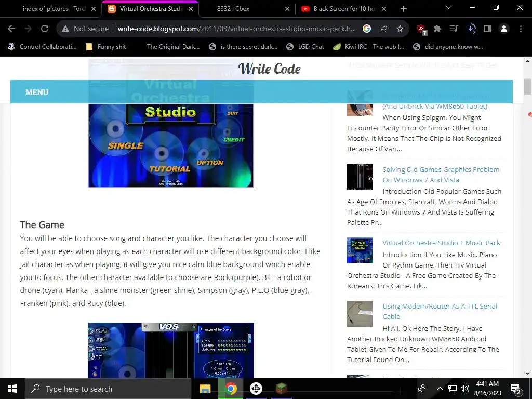Open is there secret dark... bookmark

coord(243,47)
